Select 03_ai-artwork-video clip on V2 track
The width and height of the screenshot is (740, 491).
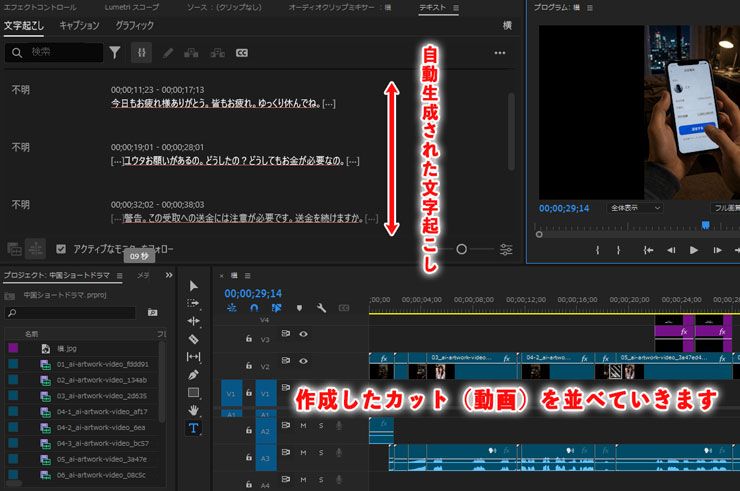(x=472, y=366)
